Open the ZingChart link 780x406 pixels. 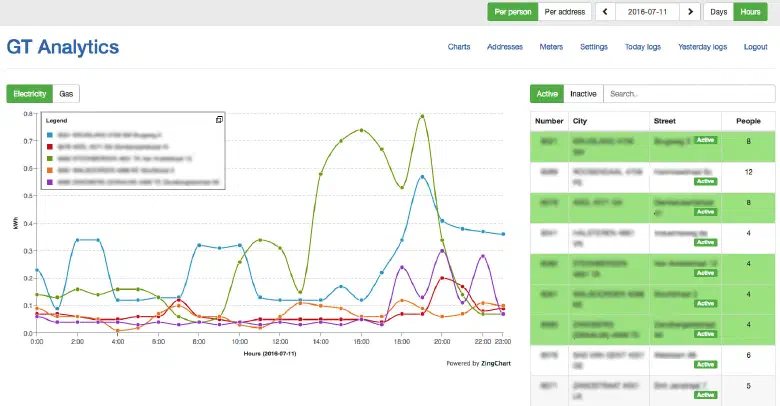[x=495, y=363]
